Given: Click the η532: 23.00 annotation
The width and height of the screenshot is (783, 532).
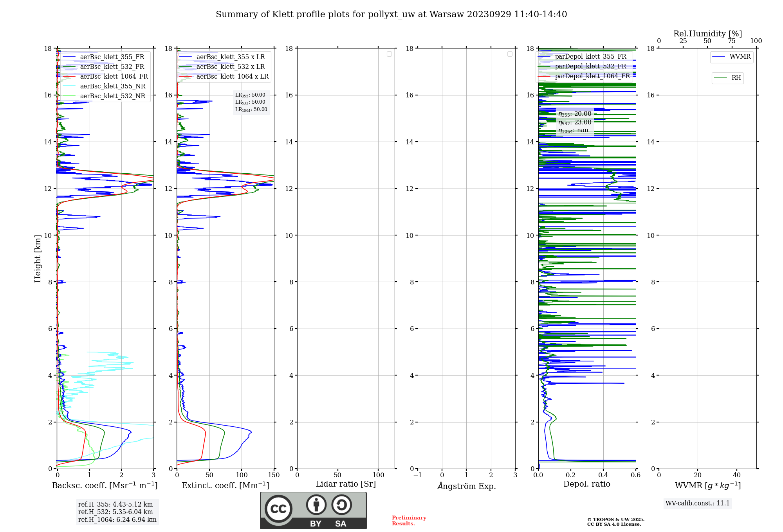Looking at the screenshot, I should [575, 122].
